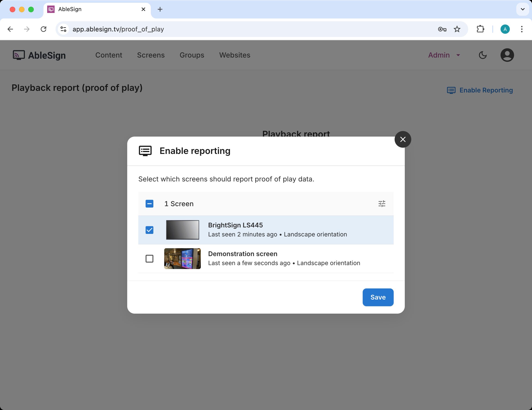This screenshot has width=532, height=410.
Task: Bookmark this page with star icon
Action: (x=457, y=29)
